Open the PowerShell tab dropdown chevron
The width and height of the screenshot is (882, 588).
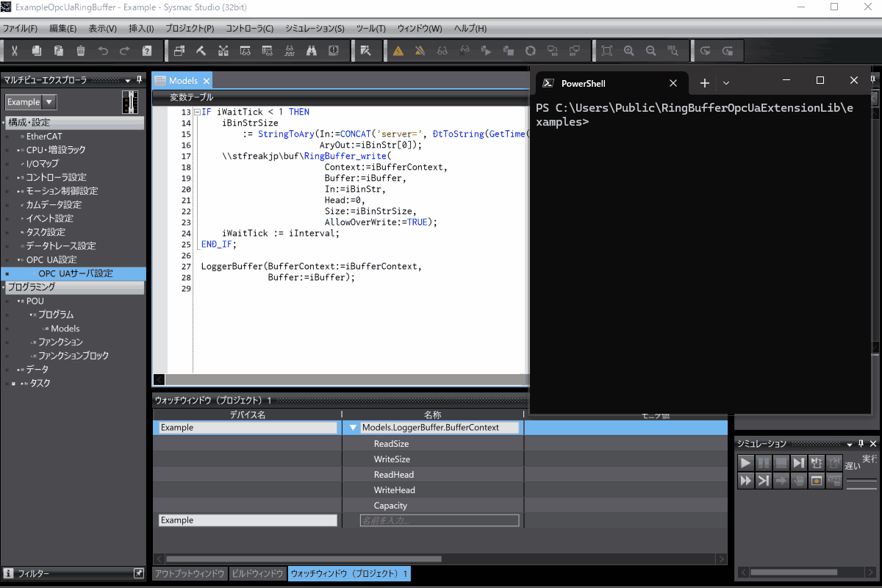pos(726,83)
